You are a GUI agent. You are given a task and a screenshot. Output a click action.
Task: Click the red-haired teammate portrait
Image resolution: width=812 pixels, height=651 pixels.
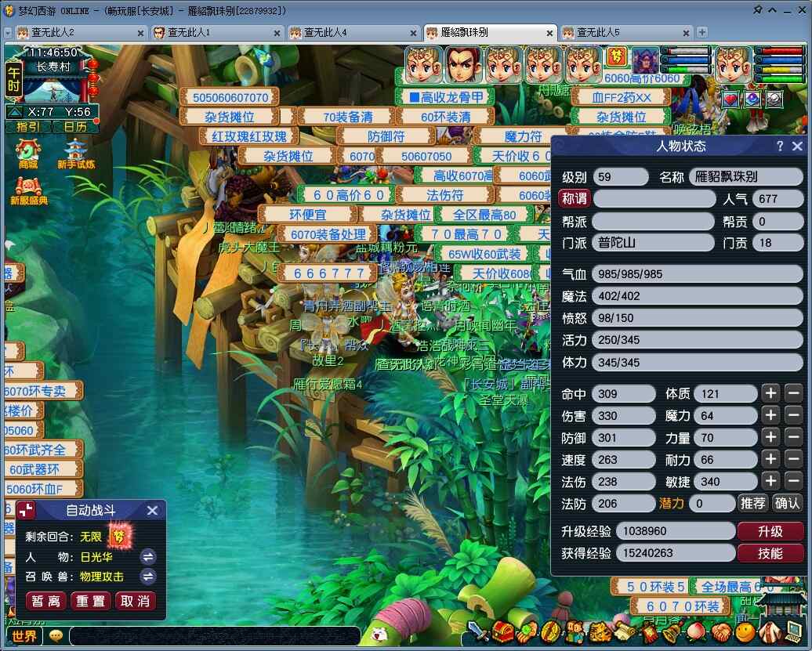click(x=463, y=65)
